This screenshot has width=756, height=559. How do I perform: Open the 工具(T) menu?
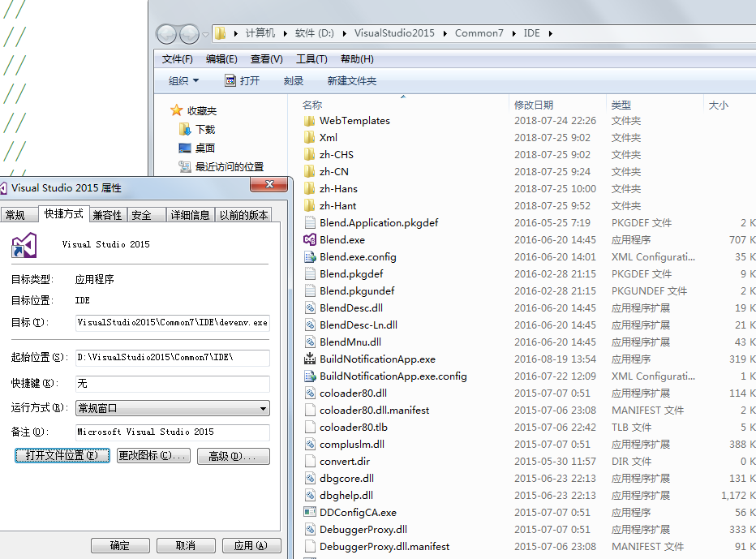pyautogui.click(x=311, y=59)
